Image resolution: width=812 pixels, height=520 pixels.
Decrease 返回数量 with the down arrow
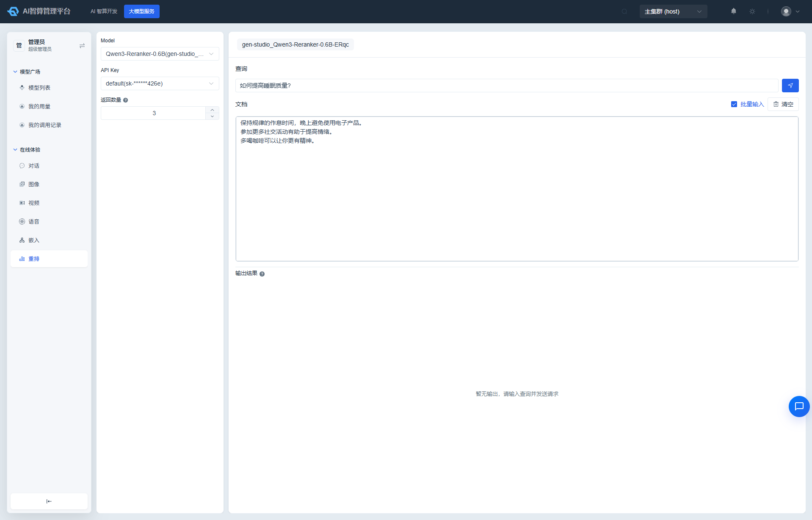click(x=212, y=116)
